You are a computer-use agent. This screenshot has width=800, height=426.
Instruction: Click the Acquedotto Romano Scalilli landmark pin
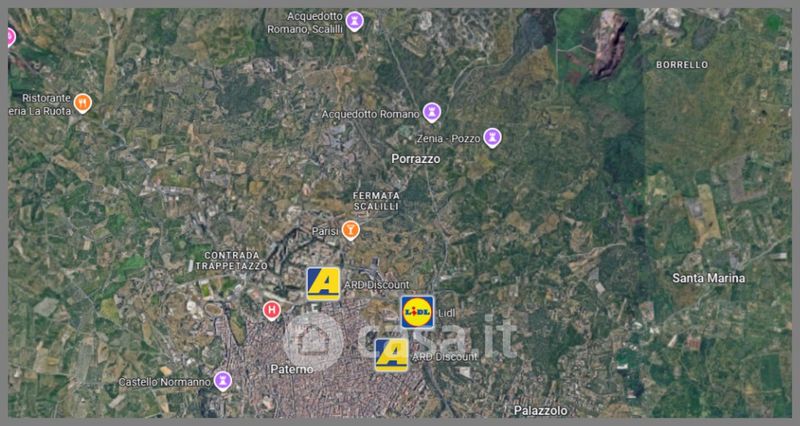[x=354, y=21]
